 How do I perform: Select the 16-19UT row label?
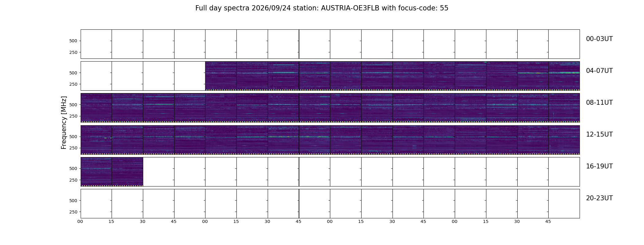[599, 166]
